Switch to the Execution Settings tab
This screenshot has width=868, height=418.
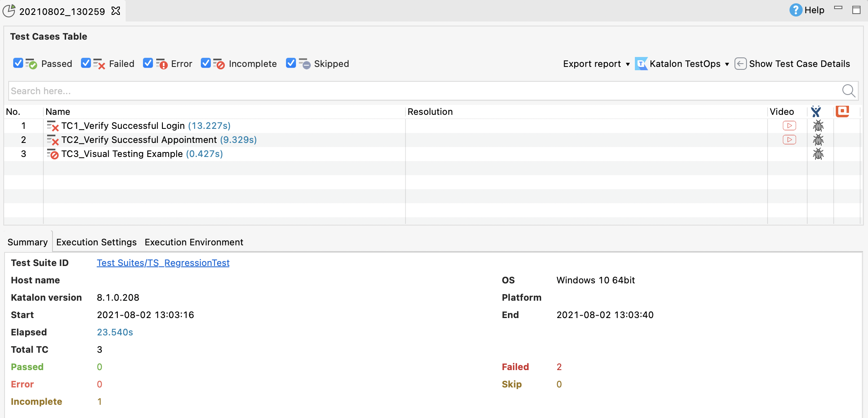[x=96, y=242]
